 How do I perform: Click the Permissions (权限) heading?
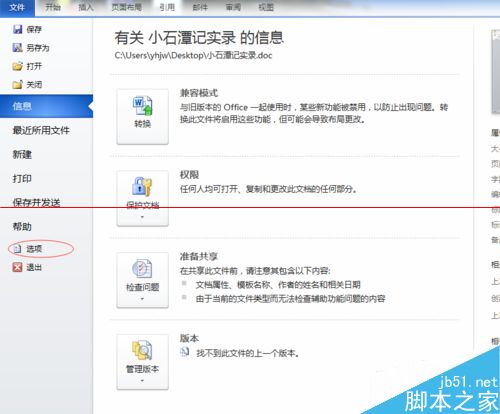point(190,175)
